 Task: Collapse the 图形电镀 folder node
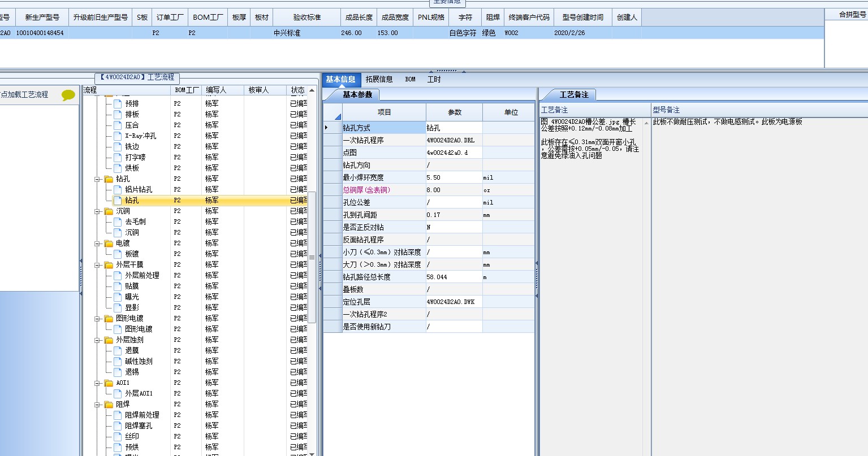coord(97,319)
